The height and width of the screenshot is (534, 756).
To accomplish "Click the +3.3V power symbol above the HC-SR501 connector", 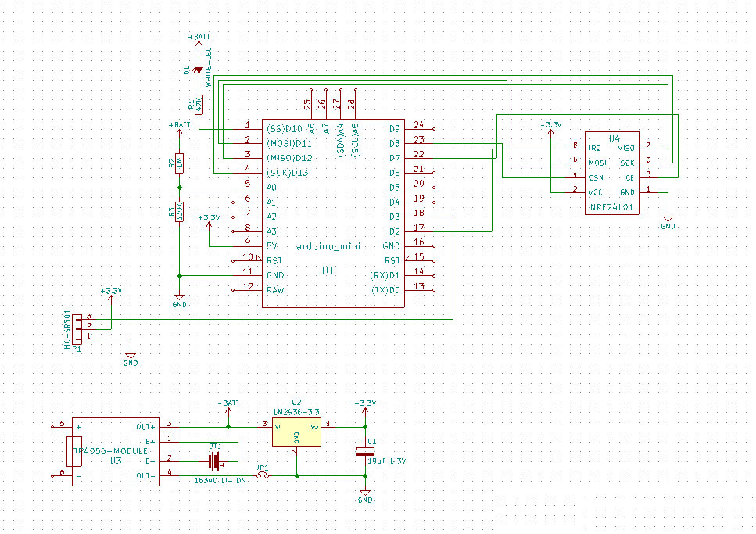I will (x=111, y=296).
